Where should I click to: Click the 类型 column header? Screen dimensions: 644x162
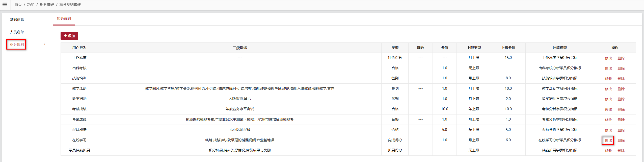pos(395,48)
